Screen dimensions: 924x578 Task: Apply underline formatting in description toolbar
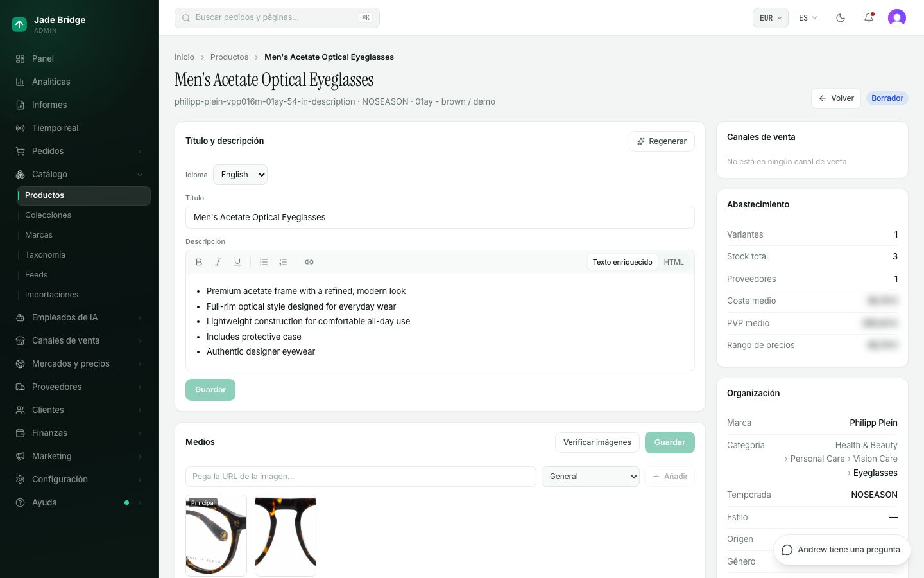[237, 262]
